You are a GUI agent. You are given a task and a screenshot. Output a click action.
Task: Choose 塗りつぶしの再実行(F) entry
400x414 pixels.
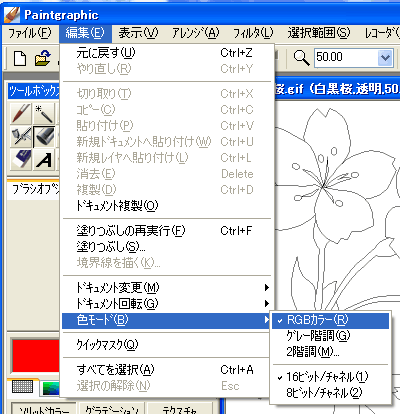pos(167,231)
